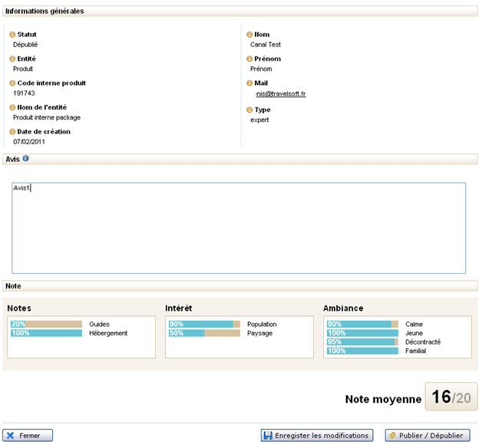
Task: Click the Type field bullet icon
Action: click(x=249, y=110)
